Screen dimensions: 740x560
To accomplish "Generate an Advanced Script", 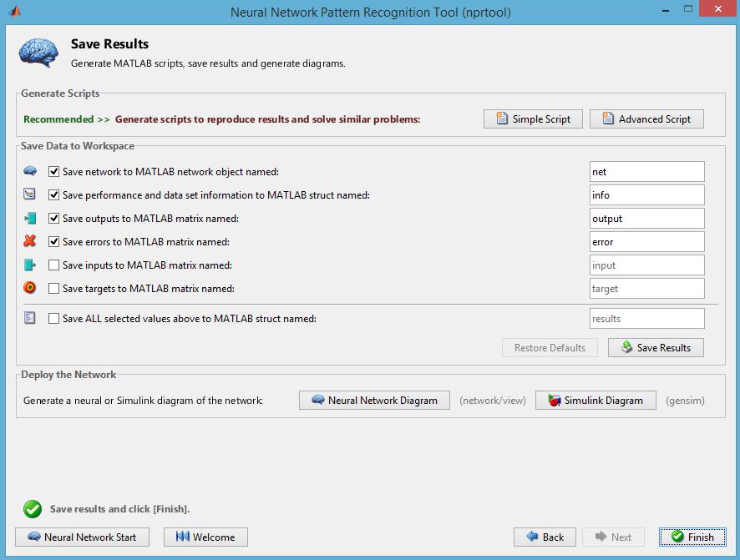I will [646, 119].
